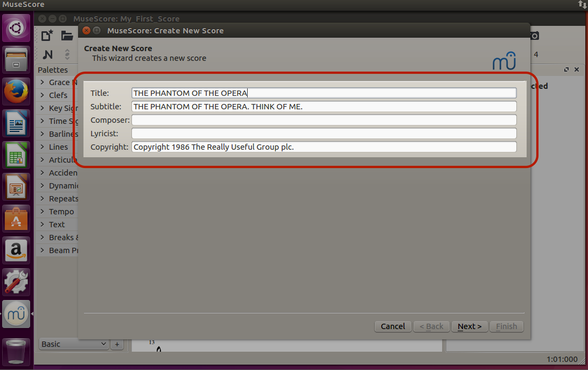Click the grayed-out Back button
The width and height of the screenshot is (588, 370).
tap(431, 326)
